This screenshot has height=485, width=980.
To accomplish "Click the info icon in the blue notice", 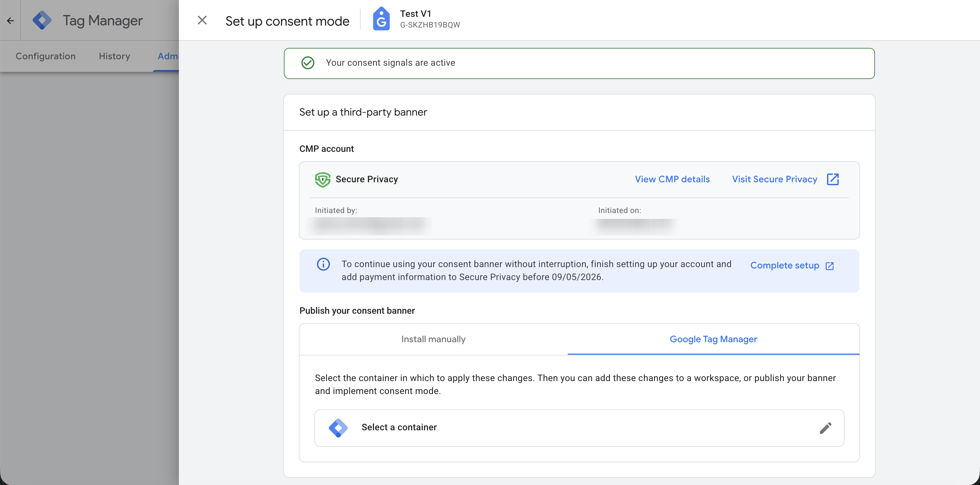I will 323,264.
